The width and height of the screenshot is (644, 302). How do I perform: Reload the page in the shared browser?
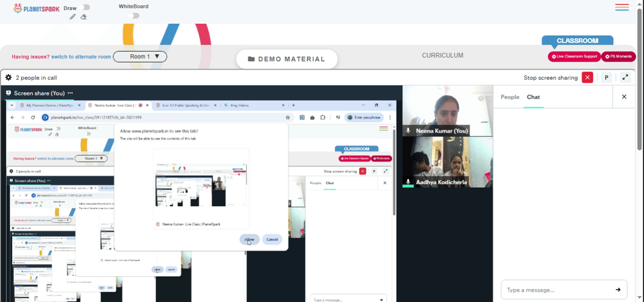click(33, 117)
